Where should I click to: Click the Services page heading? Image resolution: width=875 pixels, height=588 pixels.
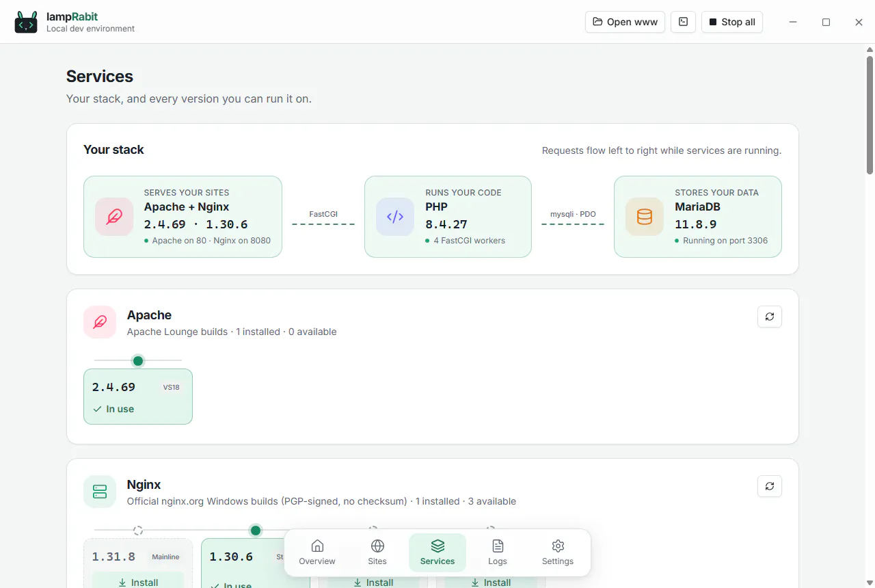point(100,77)
